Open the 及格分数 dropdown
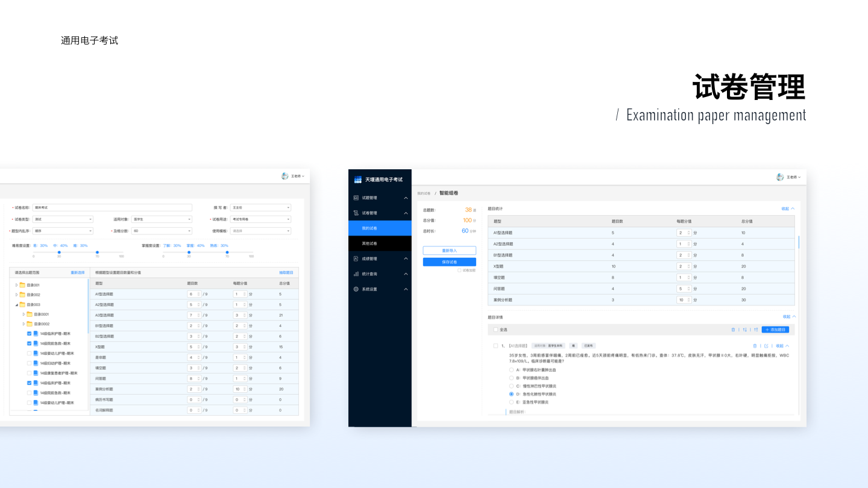 tap(162, 231)
